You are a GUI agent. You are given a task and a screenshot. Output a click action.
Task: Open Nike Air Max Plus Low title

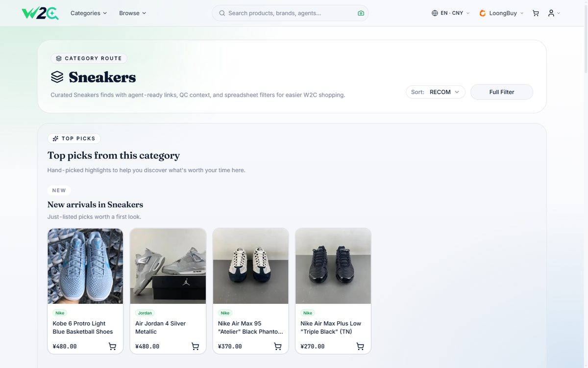(331, 328)
